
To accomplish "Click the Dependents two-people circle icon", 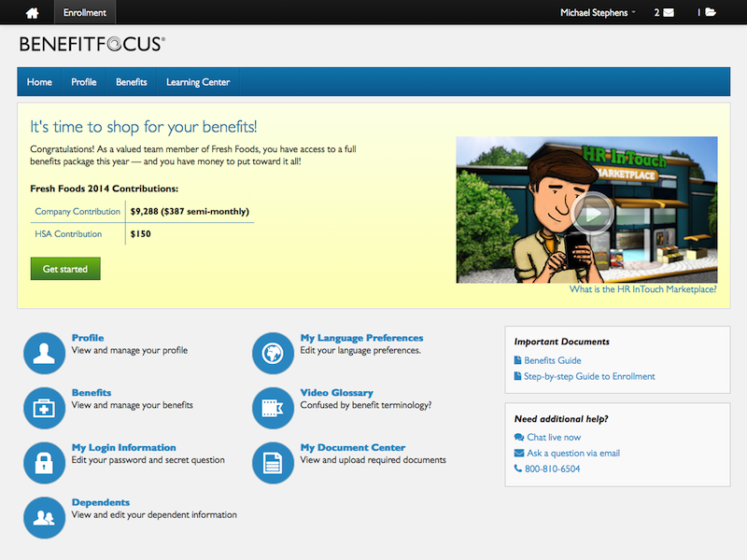I will [x=44, y=518].
